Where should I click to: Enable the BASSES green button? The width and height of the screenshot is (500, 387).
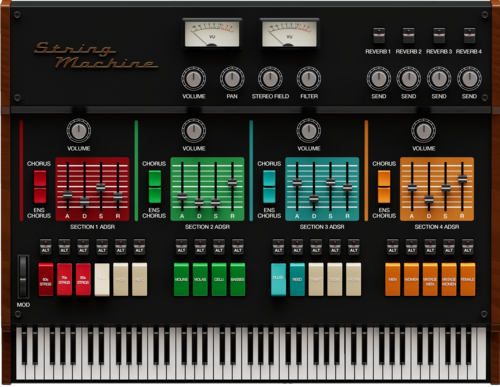[237, 279]
